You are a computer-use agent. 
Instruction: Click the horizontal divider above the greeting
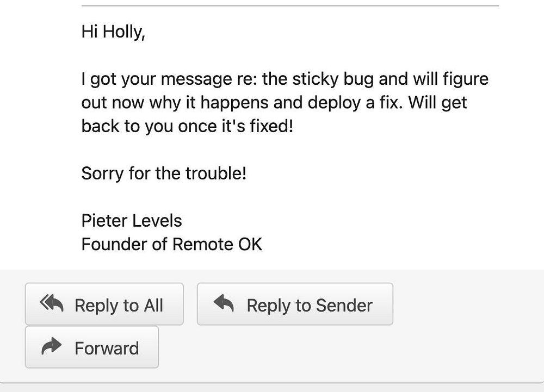tap(290, 5)
